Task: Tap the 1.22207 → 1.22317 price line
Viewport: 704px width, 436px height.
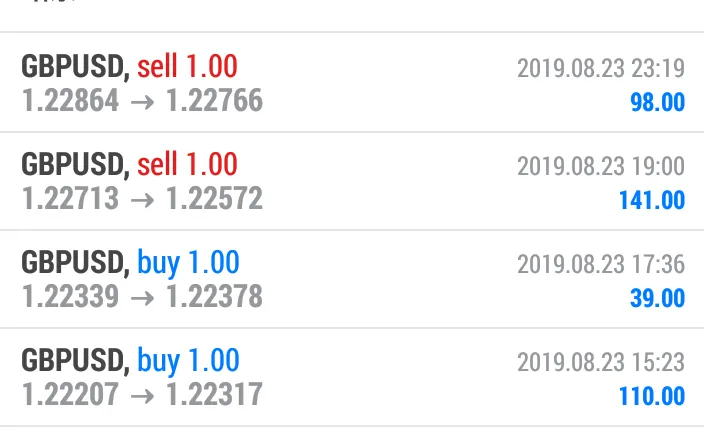Action: point(142,394)
